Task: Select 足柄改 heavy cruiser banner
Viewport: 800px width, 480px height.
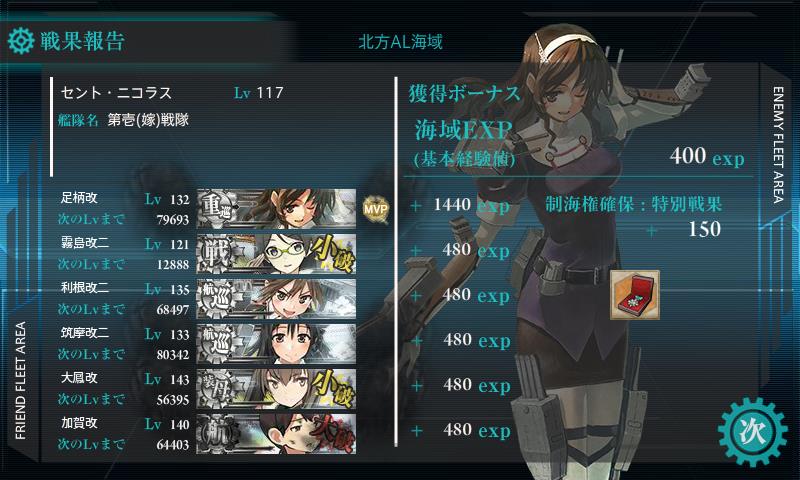Action: tap(277, 209)
